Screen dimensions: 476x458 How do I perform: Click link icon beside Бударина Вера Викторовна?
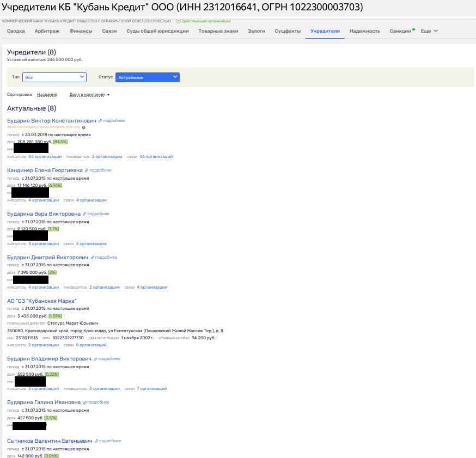pos(84,214)
